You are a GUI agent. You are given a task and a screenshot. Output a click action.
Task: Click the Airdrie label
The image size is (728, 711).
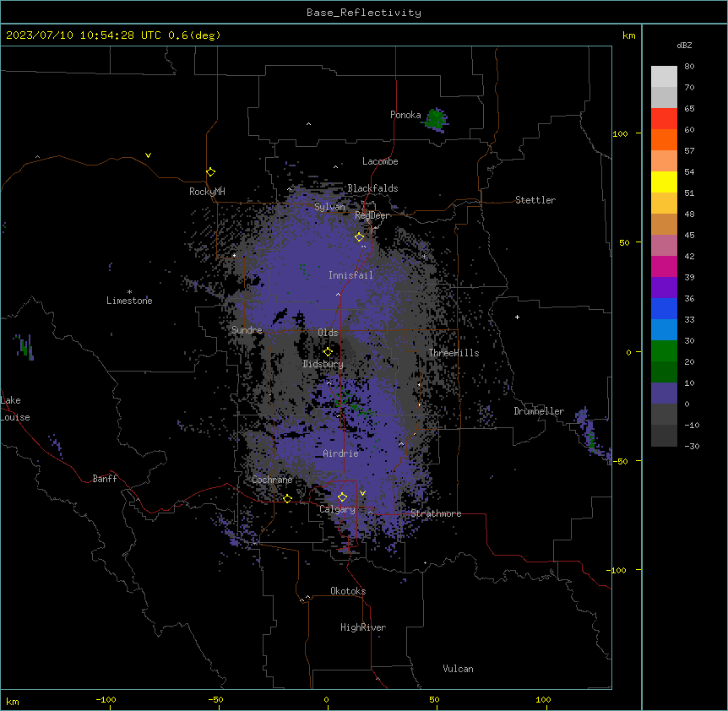pyautogui.click(x=340, y=453)
